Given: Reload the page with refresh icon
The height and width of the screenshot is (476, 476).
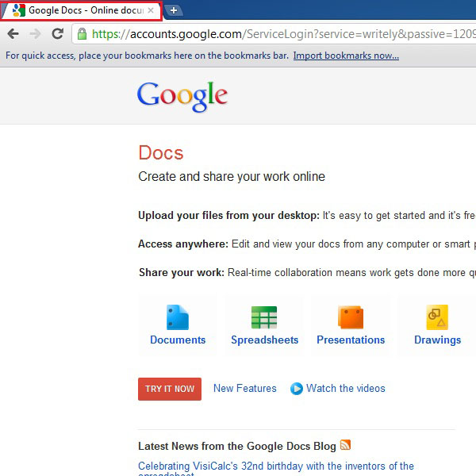Looking at the screenshot, I should point(58,33).
